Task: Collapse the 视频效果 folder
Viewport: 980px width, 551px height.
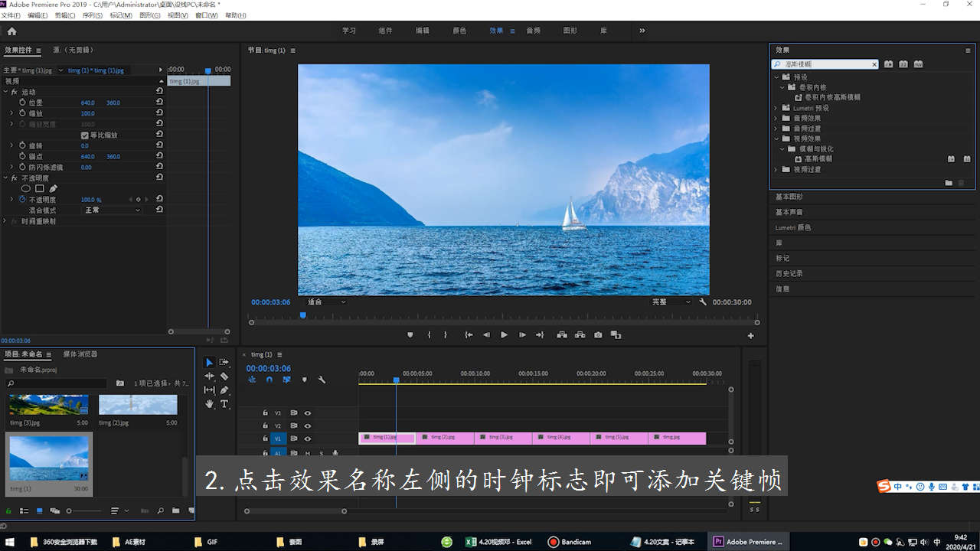Action: (x=776, y=139)
